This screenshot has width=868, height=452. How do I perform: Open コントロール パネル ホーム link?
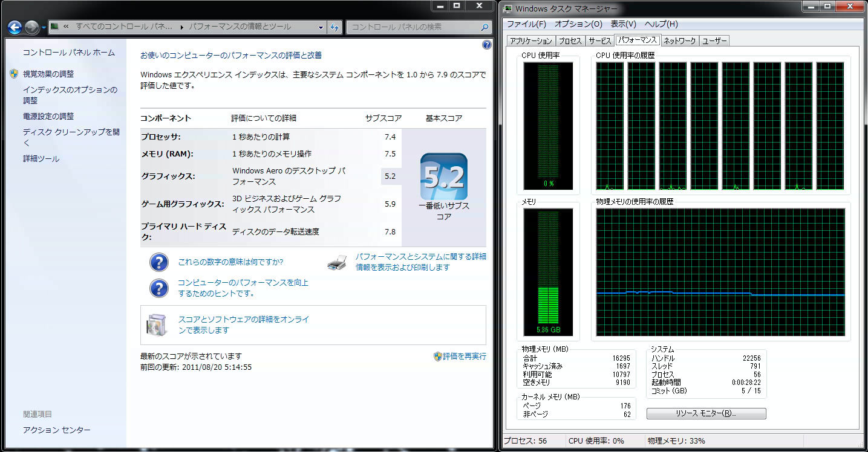[x=68, y=53]
